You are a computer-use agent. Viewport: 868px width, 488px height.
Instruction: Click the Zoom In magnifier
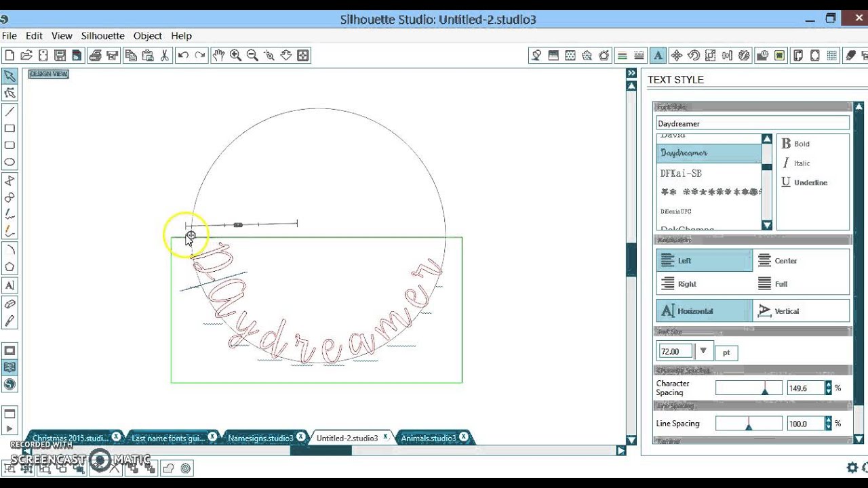pos(235,56)
